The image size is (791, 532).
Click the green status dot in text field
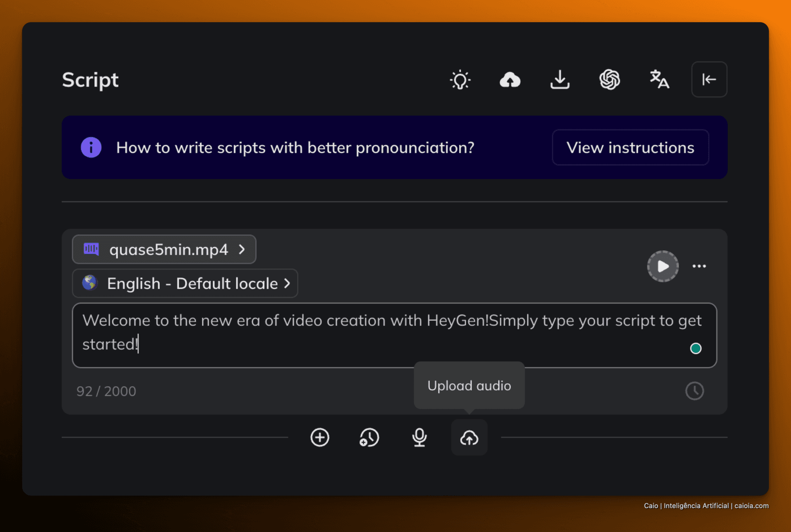pos(696,349)
